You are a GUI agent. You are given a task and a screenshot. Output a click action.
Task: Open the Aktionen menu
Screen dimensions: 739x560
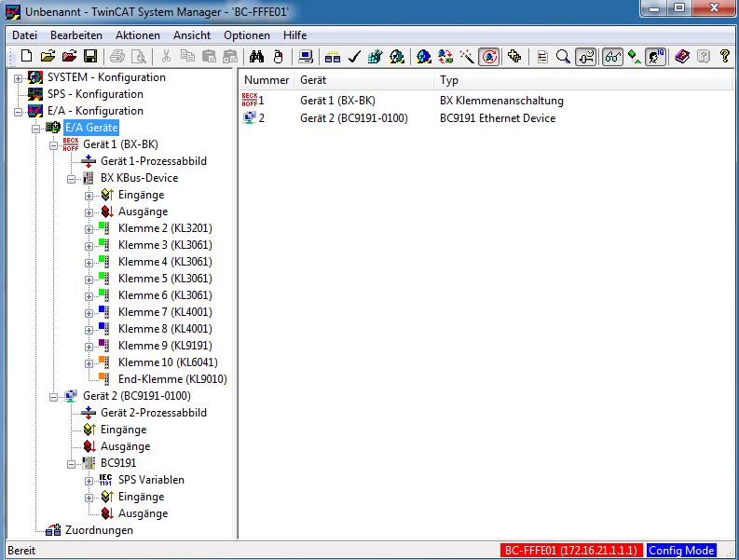pyautogui.click(x=138, y=35)
